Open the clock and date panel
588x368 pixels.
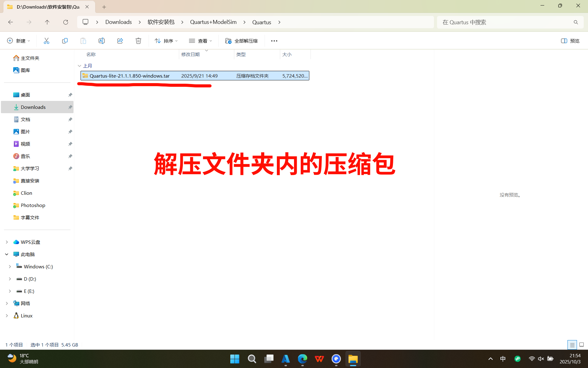tap(570, 359)
